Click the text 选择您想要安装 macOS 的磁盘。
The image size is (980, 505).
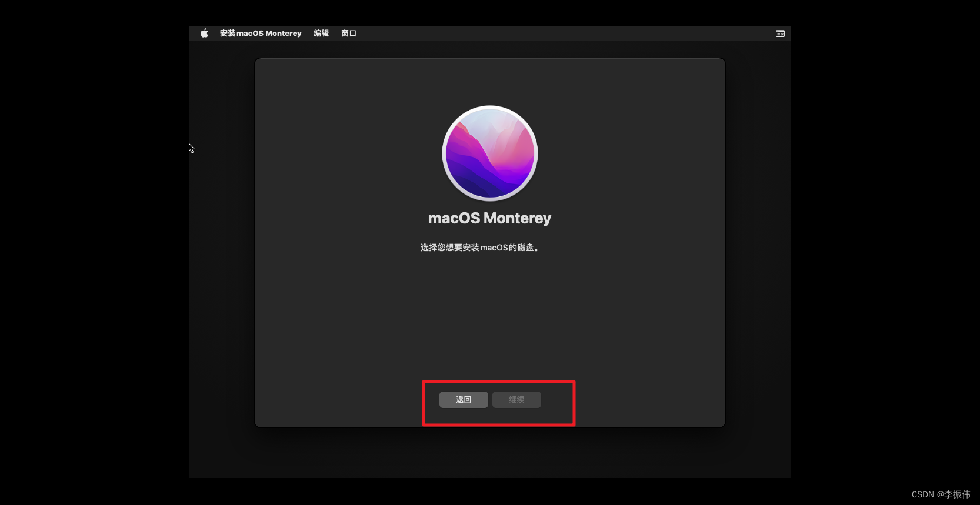coord(480,248)
